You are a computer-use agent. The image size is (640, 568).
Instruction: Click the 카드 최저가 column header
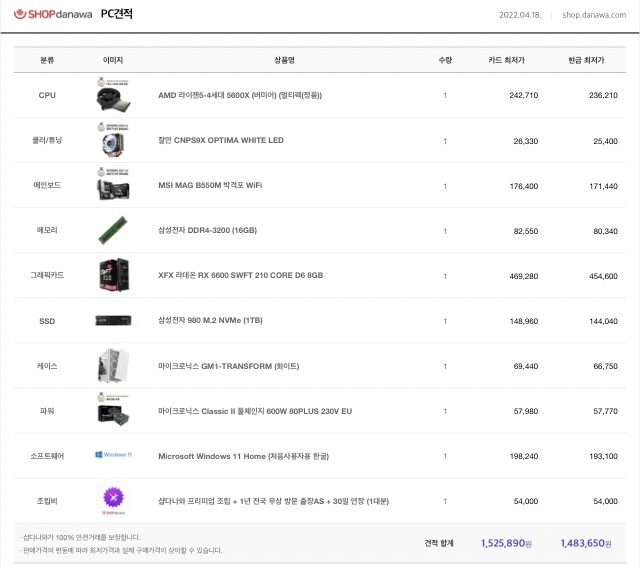[507, 60]
